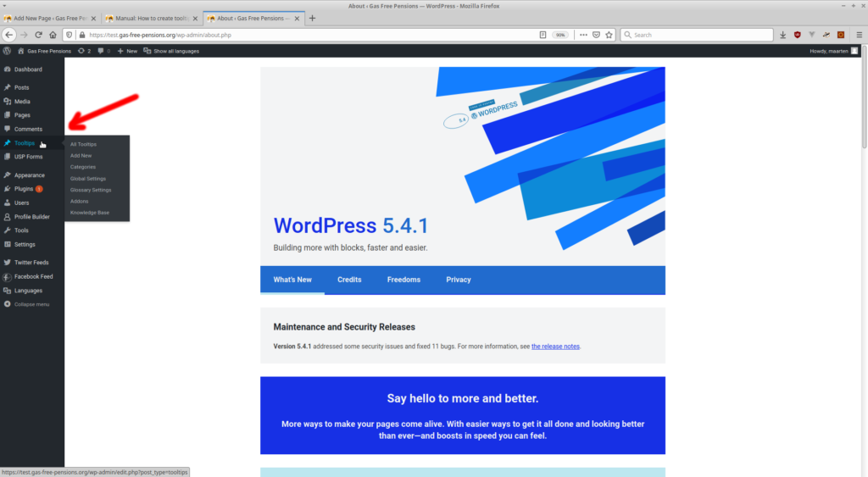Image resolution: width=868 pixels, height=477 pixels.
Task: Bookmark this page with the star icon
Action: click(x=609, y=35)
